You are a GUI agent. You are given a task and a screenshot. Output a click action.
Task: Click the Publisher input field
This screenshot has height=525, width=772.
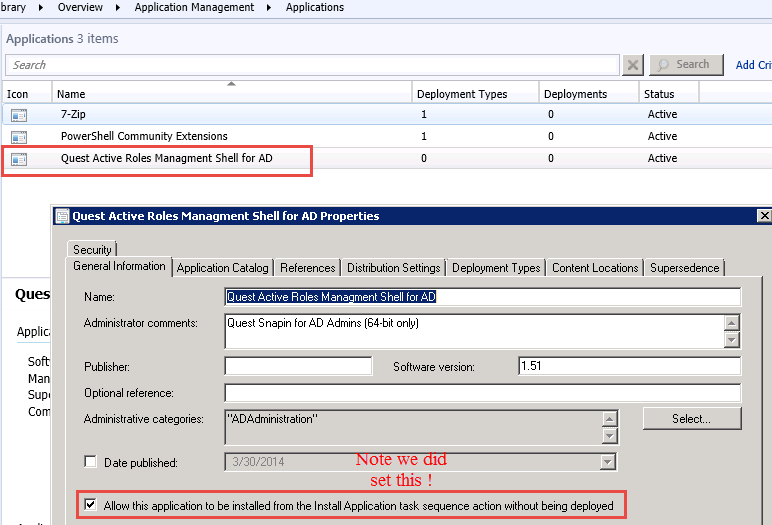tap(298, 366)
